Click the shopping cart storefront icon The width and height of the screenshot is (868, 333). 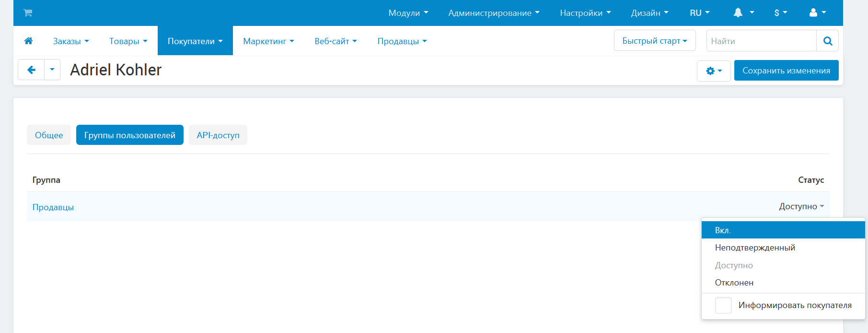(x=28, y=13)
